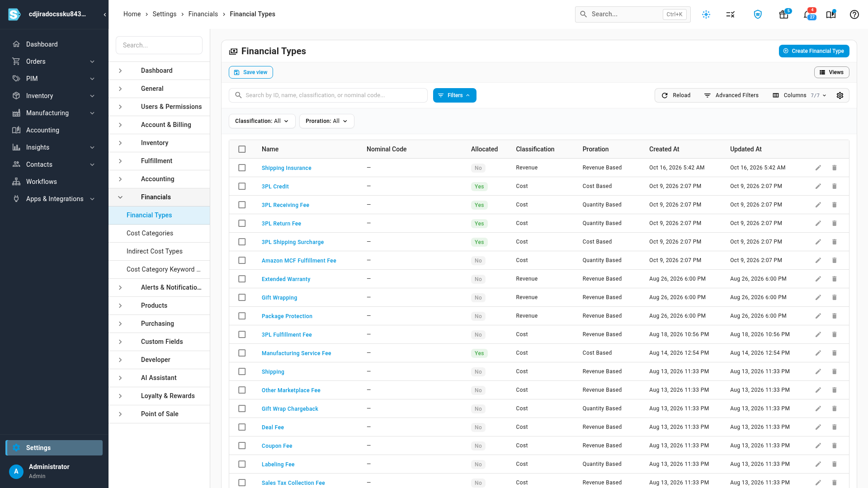This screenshot has width=868, height=488.
Task: Edit the Shipping Insurance row pencil icon
Action: click(818, 168)
